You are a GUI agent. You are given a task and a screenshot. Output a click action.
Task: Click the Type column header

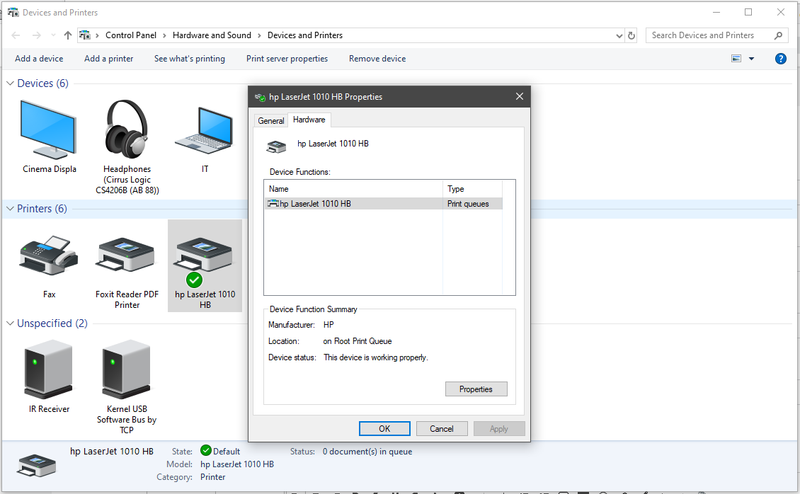point(472,189)
